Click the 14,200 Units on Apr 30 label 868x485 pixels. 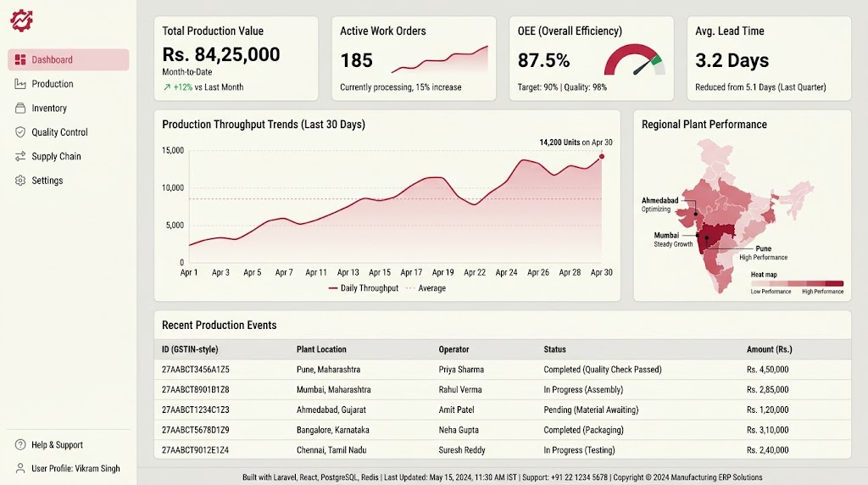[x=576, y=142]
